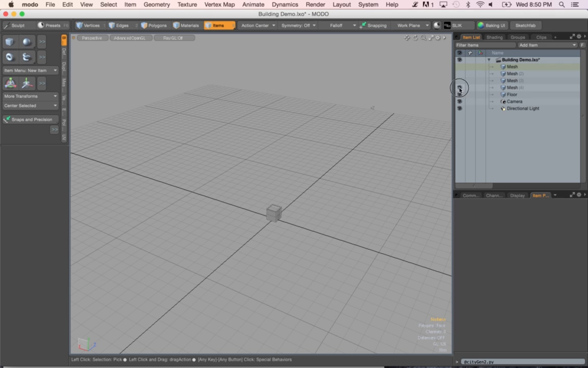Toggle visibility of the Camera item
This screenshot has width=588, height=368.
pyautogui.click(x=460, y=101)
